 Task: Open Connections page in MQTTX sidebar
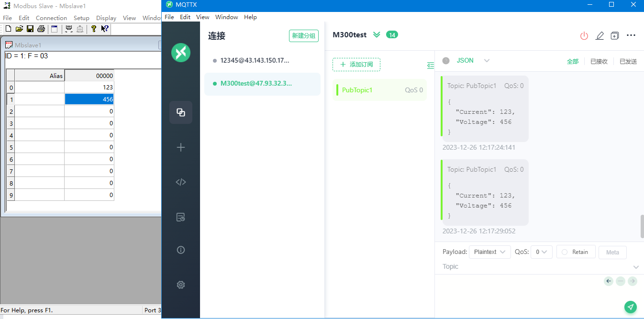181,112
